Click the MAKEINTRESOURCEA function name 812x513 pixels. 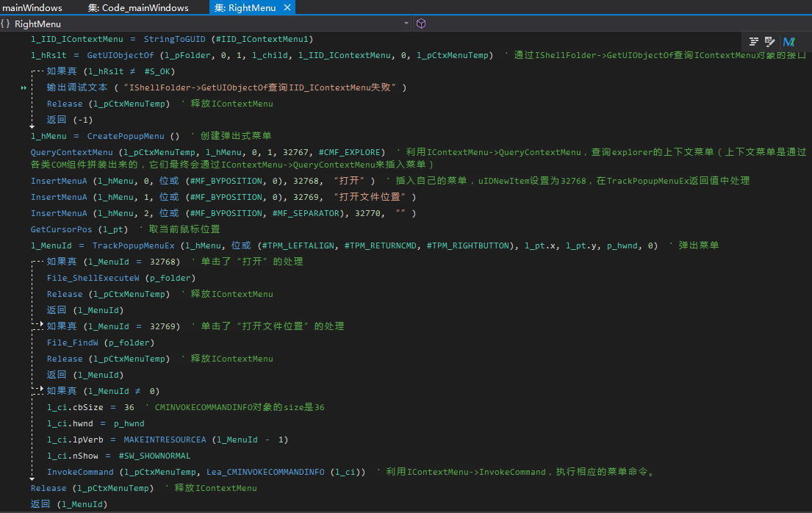point(165,440)
